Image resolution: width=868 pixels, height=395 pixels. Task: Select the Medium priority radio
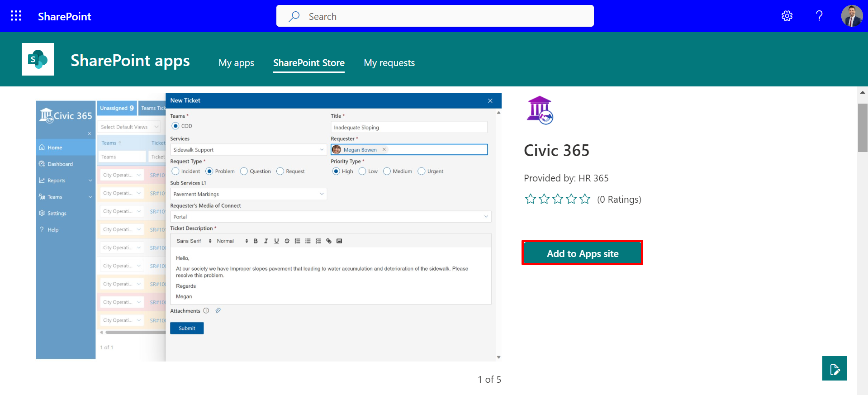click(387, 171)
